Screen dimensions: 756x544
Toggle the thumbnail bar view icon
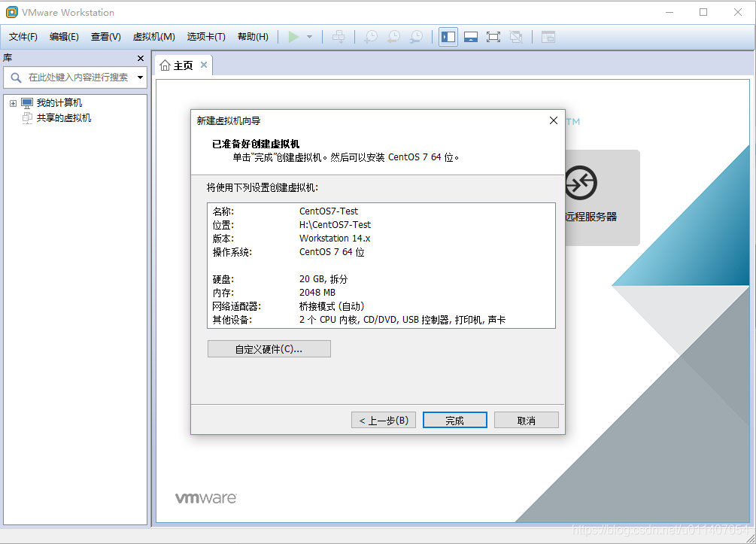(x=471, y=37)
